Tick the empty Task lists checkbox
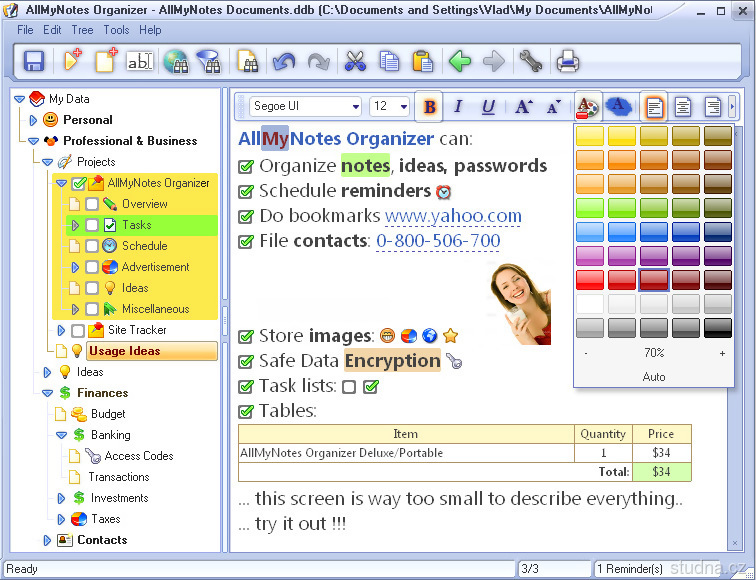Screen dimensions: 756x580 349,387
